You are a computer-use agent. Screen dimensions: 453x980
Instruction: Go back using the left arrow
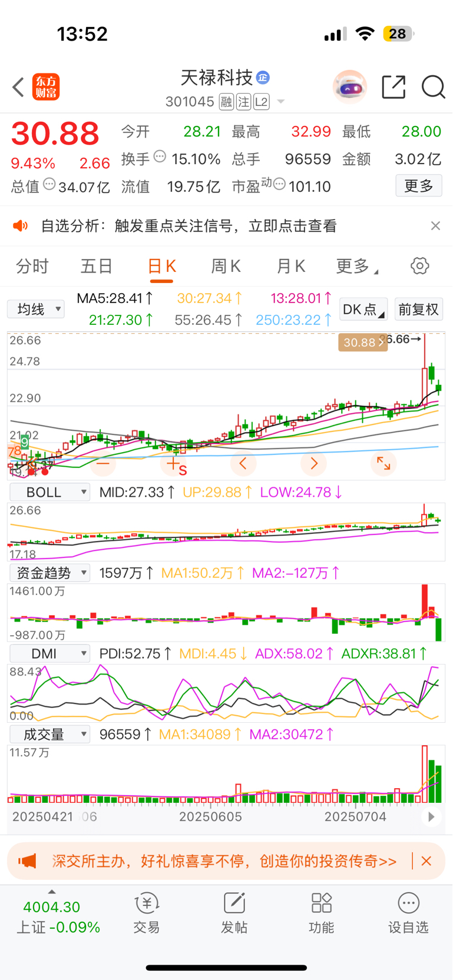18,87
